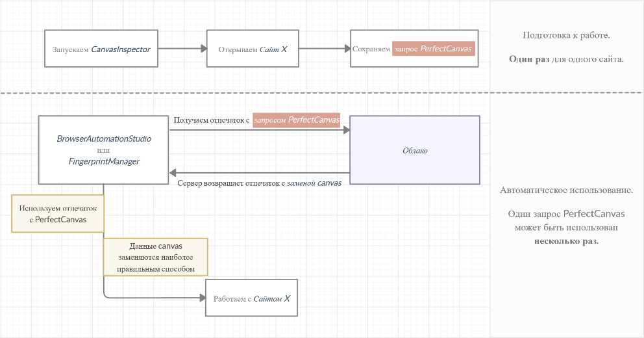Viewport: 644px width, 338px height.
Task: Click arrow from CanvasInspector to Открываем Сайт X
Action: [x=182, y=49]
